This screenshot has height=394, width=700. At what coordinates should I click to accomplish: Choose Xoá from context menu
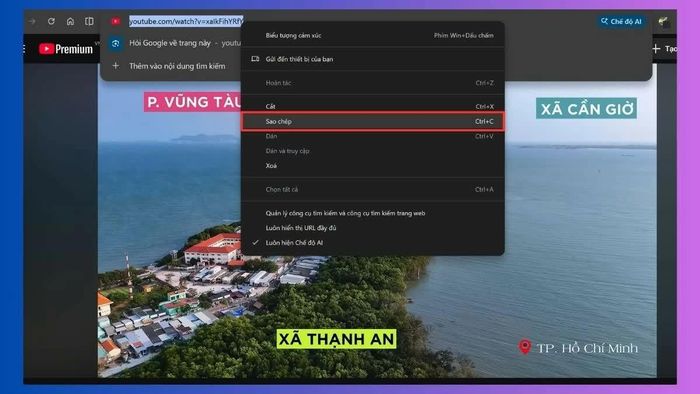click(x=373, y=166)
